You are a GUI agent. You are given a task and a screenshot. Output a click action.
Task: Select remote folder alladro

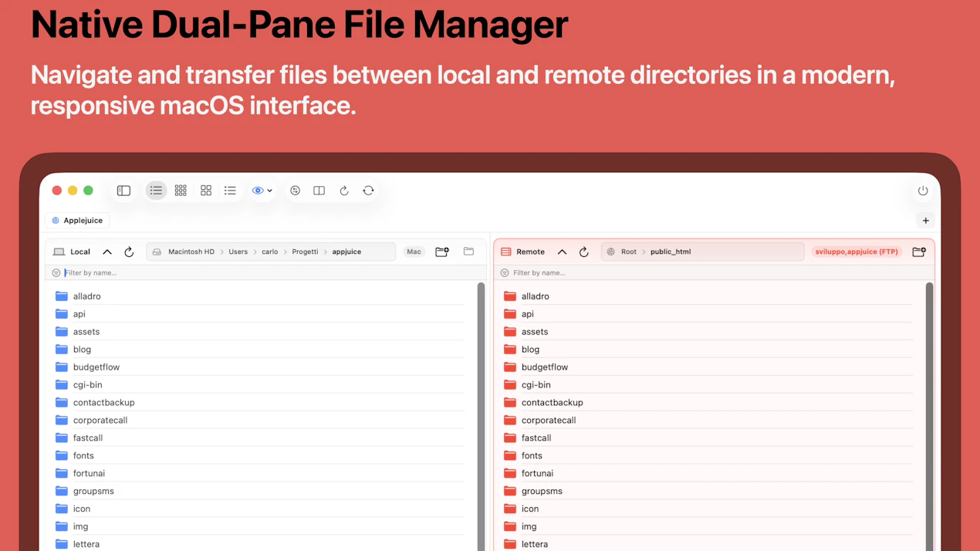(x=708, y=296)
